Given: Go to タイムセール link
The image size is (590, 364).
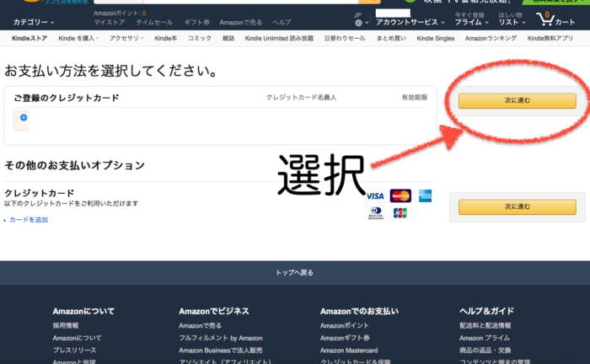Looking at the screenshot, I should coord(154,23).
